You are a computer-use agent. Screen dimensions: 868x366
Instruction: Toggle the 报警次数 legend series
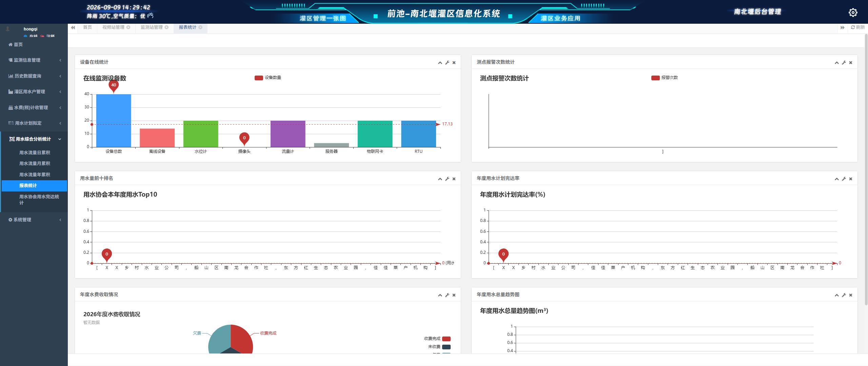click(x=665, y=78)
